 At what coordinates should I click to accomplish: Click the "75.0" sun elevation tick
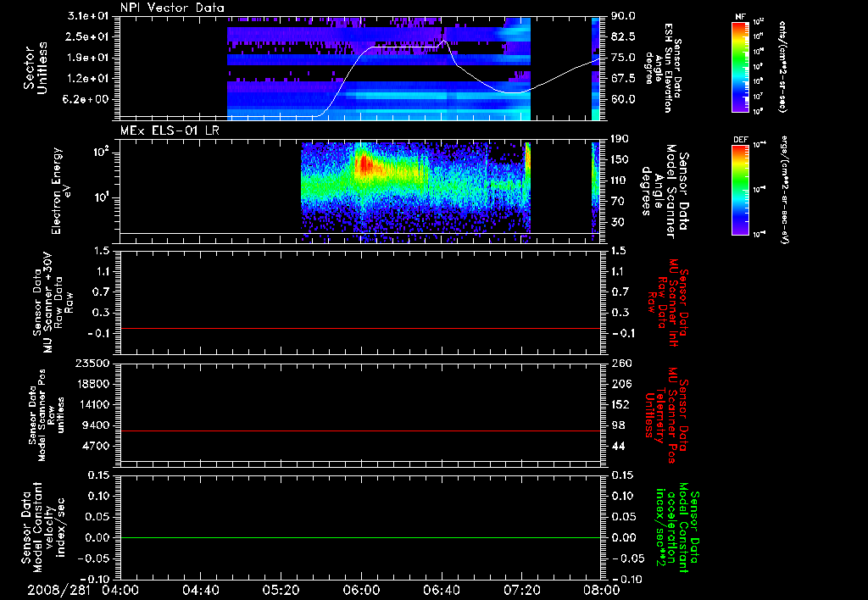coord(623,58)
